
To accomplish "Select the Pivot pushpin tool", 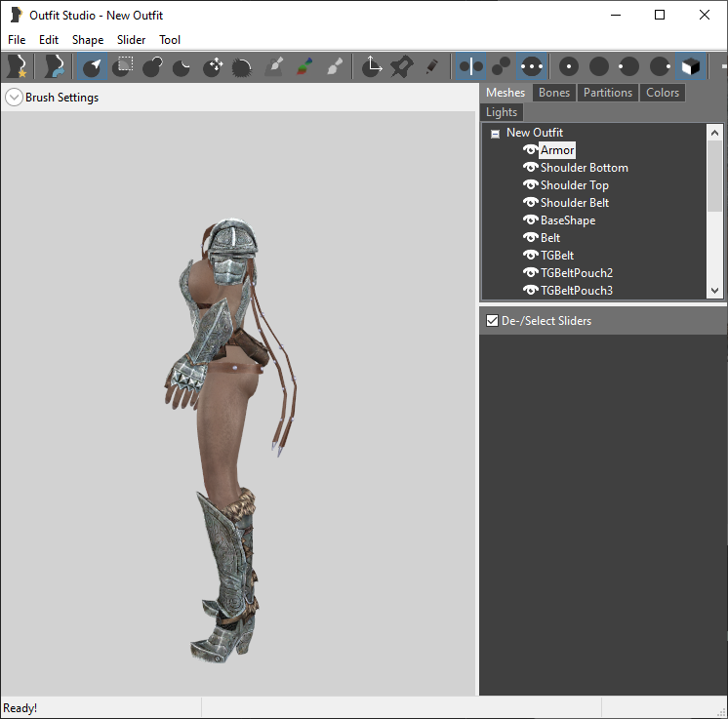I will pyautogui.click(x=402, y=66).
